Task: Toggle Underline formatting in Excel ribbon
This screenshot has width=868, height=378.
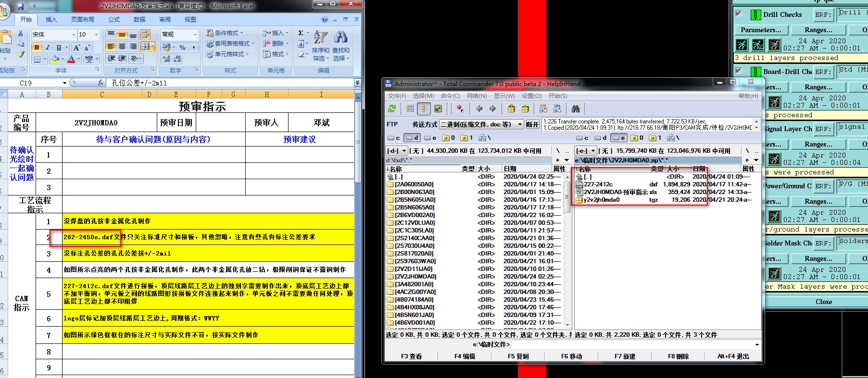Action: pyautogui.click(x=59, y=47)
